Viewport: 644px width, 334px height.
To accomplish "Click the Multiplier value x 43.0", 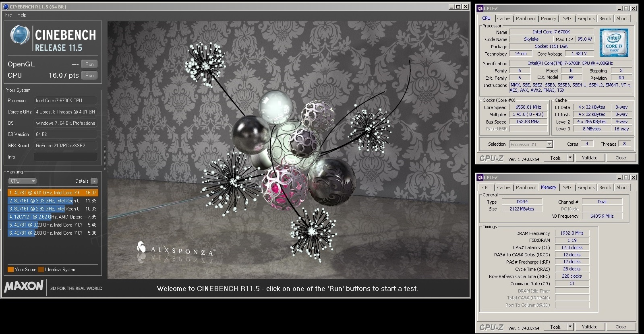I will pyautogui.click(x=528, y=115).
